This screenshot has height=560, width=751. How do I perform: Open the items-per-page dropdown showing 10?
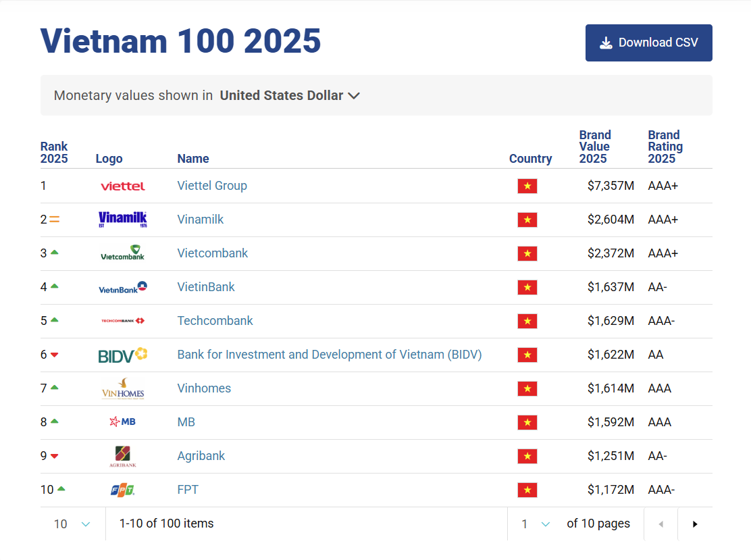(x=70, y=524)
